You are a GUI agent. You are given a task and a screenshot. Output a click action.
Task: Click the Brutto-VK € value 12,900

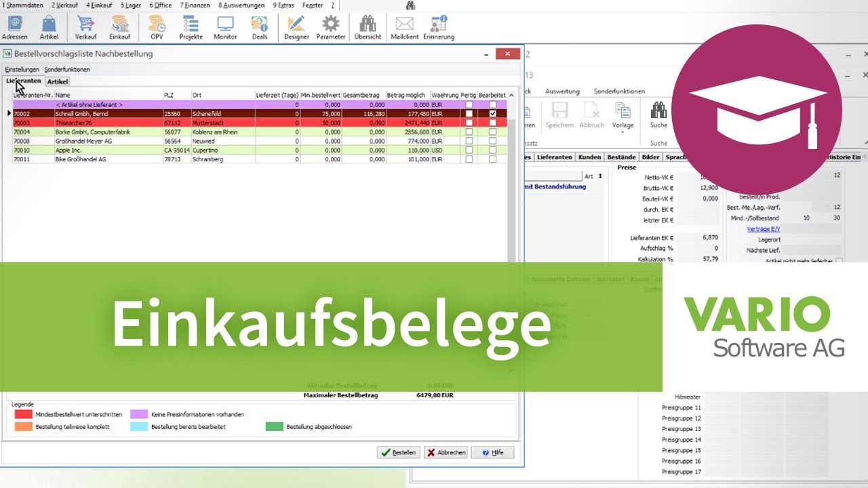(x=698, y=188)
